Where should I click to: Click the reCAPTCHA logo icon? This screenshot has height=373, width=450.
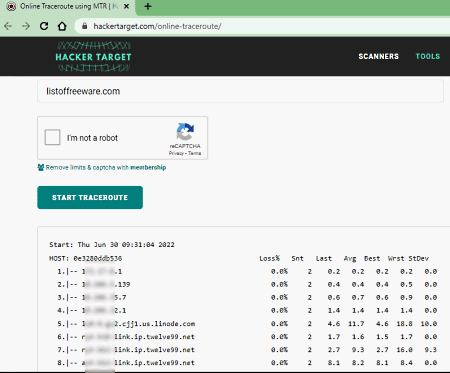[x=185, y=132]
